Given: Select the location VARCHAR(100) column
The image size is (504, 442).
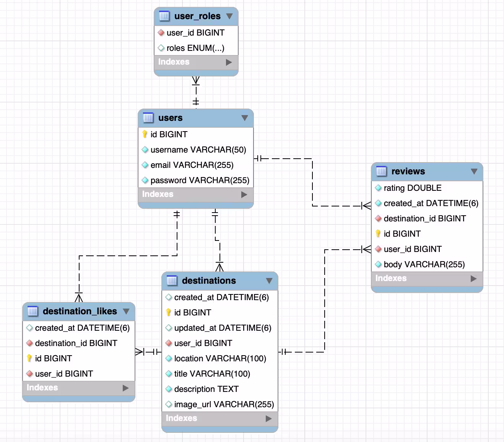Looking at the screenshot, I should click(x=220, y=358).
